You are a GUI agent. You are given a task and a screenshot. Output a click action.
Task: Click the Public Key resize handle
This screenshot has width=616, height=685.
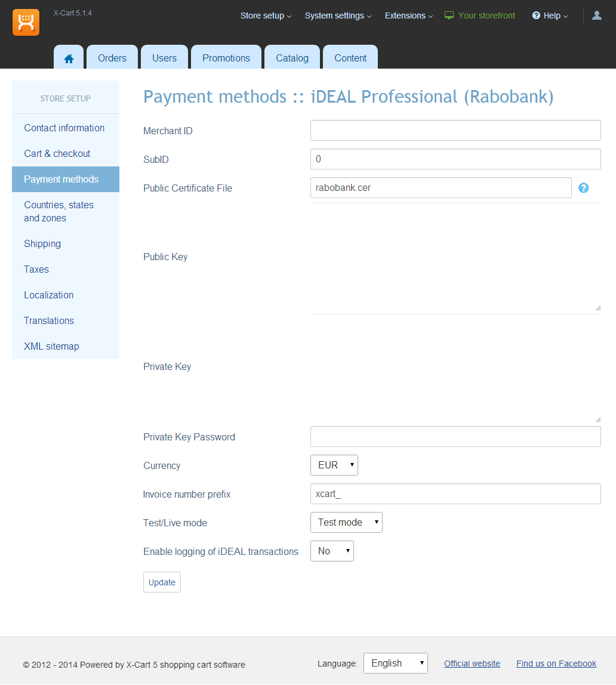(x=598, y=308)
